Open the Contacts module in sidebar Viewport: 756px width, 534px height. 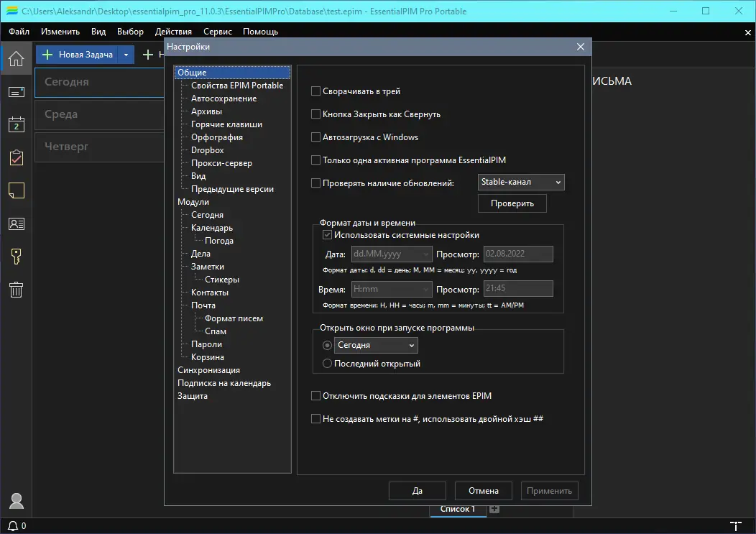[16, 224]
